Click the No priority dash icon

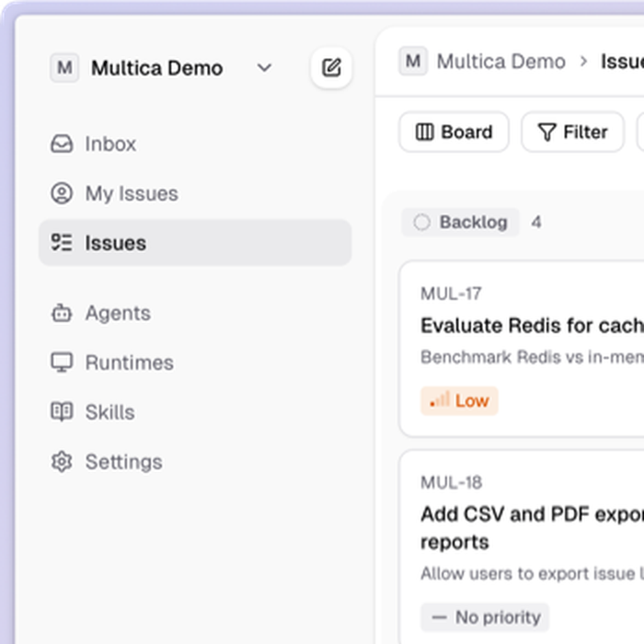(x=439, y=617)
